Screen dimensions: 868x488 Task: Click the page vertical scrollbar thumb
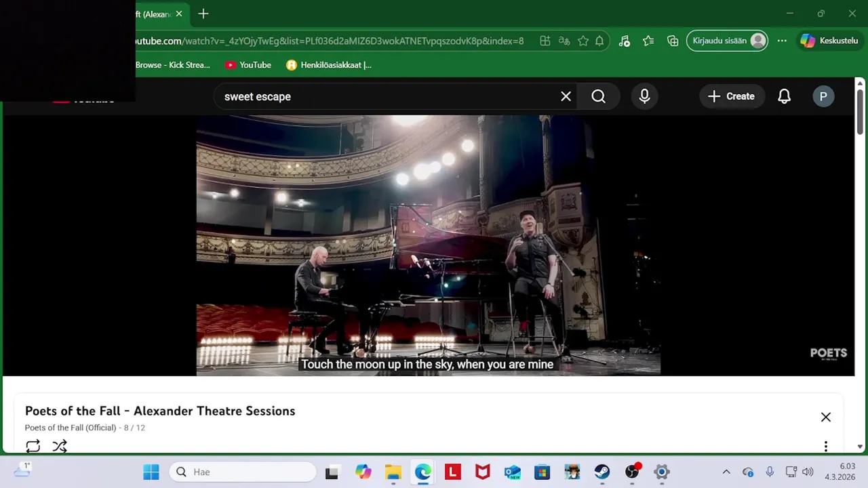[860, 112]
